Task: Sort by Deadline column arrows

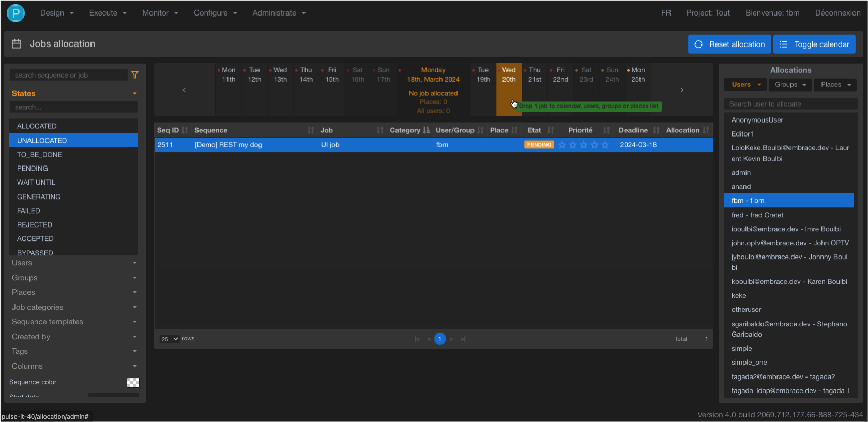Action: coord(656,130)
